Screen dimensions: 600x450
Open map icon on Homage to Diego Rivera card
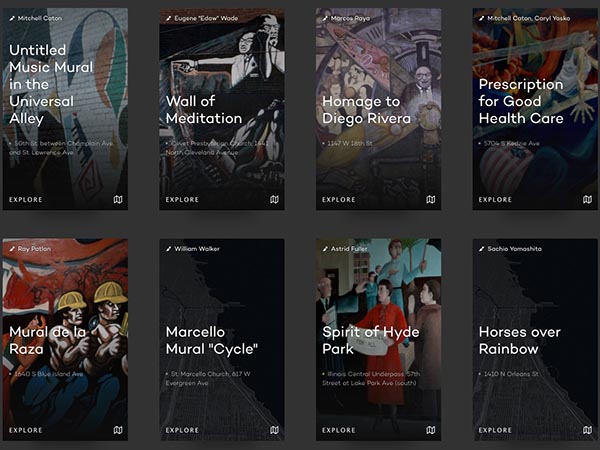[x=431, y=199]
